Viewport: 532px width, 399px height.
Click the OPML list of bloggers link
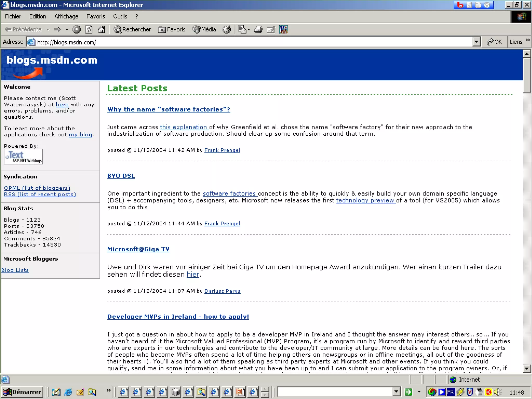[x=37, y=188]
